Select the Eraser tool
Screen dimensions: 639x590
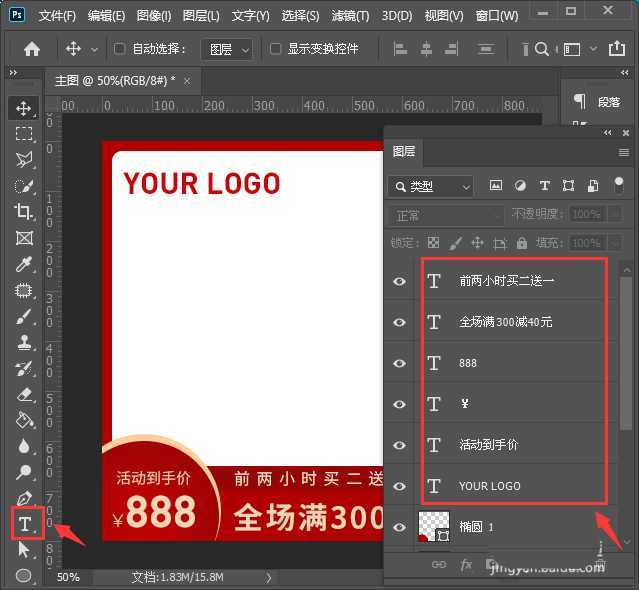pos(24,394)
